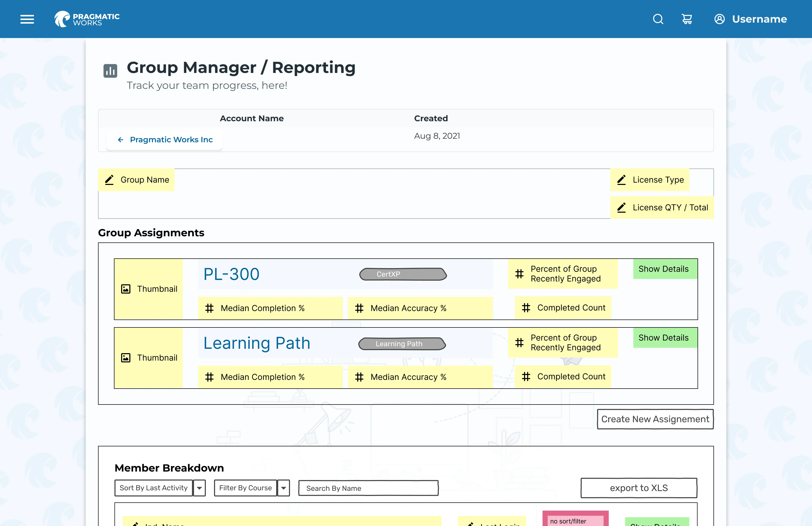Click Learning Path Median Accuracy % hash icon
The height and width of the screenshot is (526, 812).
359,377
